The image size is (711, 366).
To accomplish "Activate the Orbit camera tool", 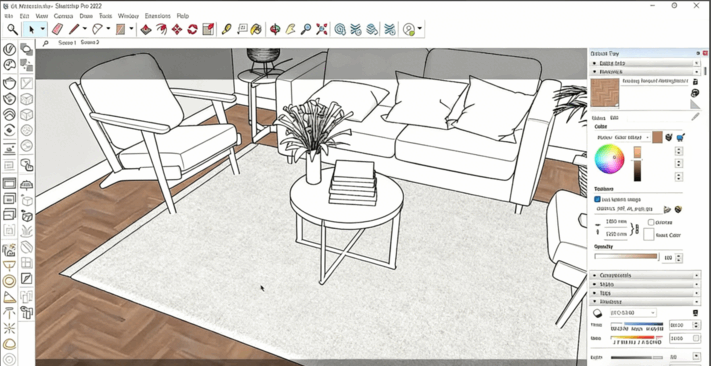I will coord(275,29).
